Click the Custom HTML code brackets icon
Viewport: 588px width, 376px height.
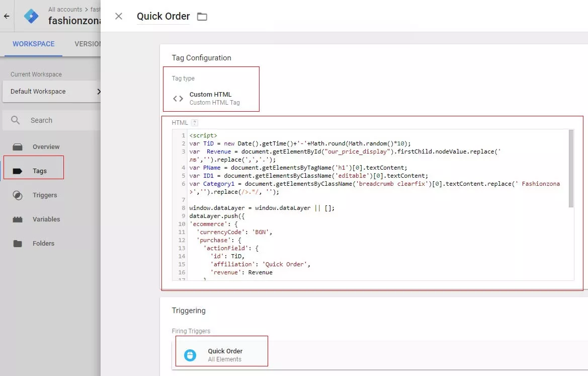pos(178,99)
